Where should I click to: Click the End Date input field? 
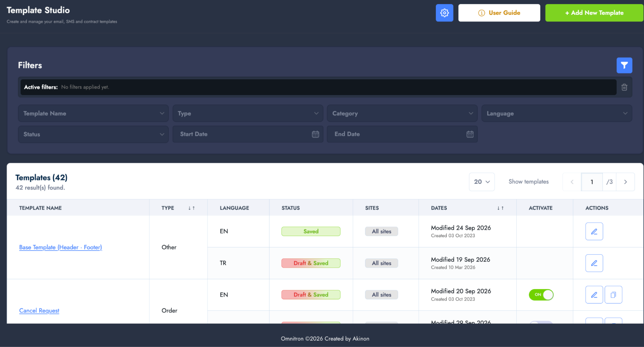(x=402, y=134)
